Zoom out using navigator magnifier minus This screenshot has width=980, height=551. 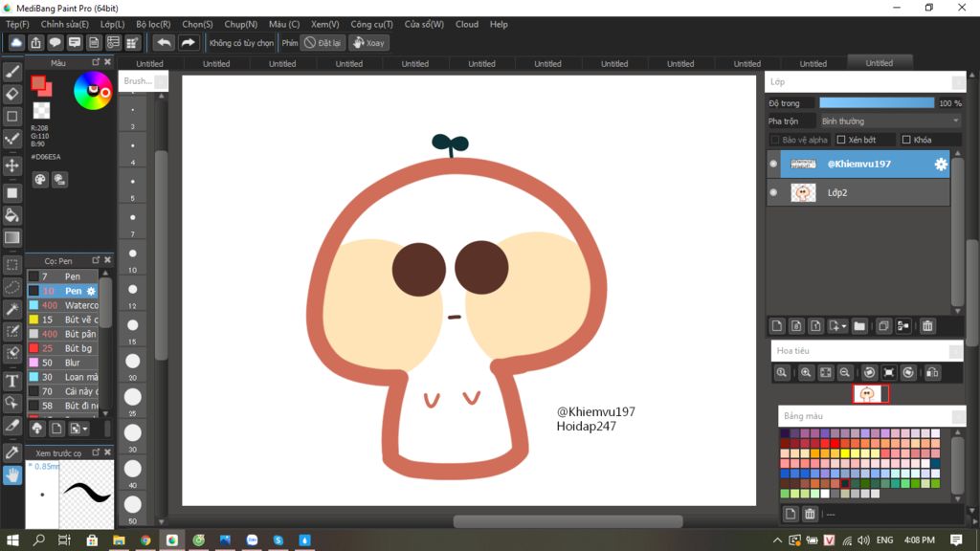pyautogui.click(x=844, y=372)
